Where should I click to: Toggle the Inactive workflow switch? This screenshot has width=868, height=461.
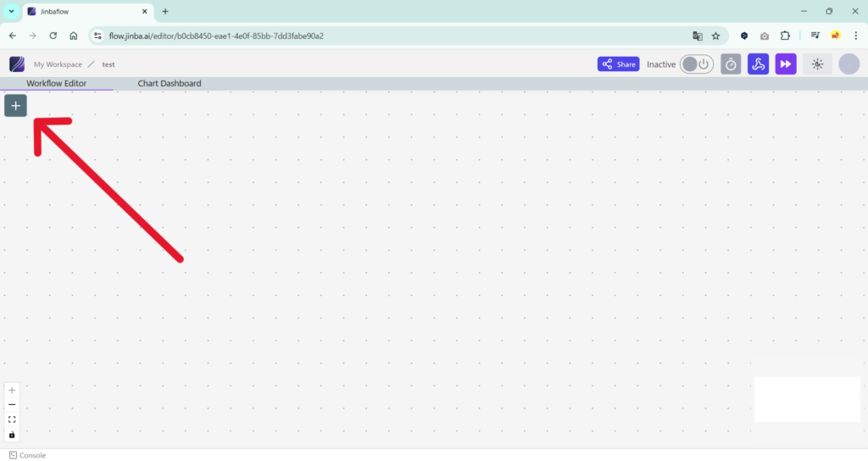tap(696, 64)
